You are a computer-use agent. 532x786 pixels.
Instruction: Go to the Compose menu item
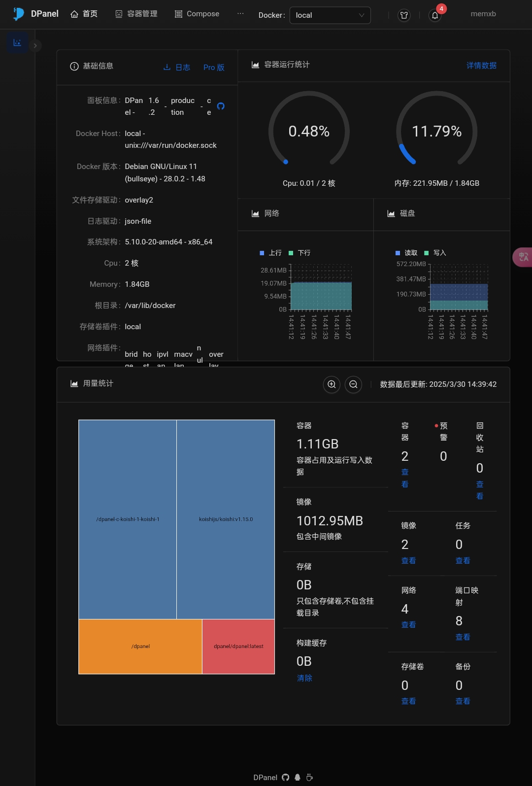[197, 14]
